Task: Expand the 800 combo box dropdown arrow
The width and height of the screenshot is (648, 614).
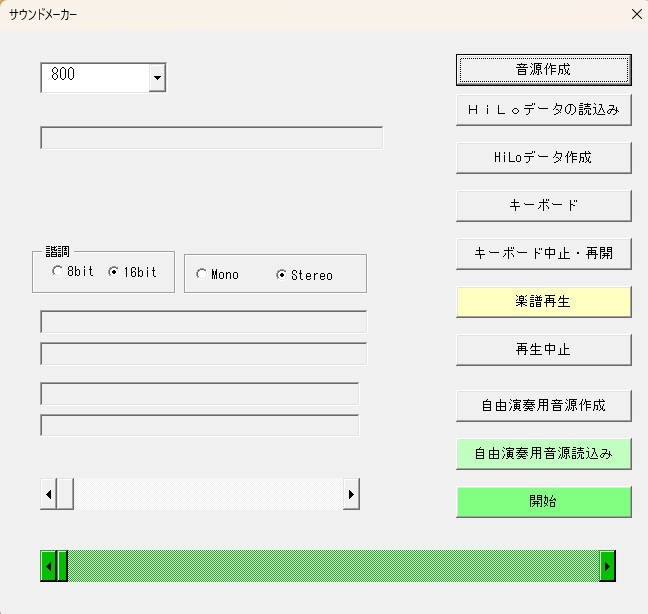Action: 156,77
